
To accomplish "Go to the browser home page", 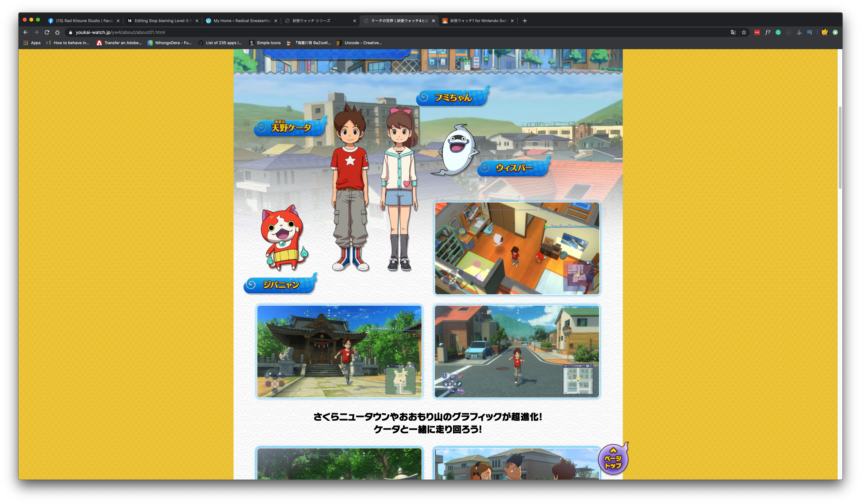I will 57,32.
